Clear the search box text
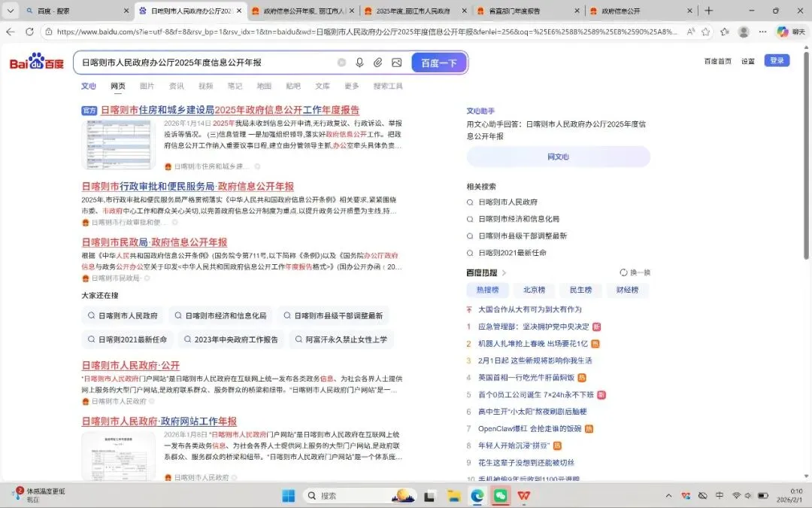The width and height of the screenshot is (812, 508). (x=341, y=62)
